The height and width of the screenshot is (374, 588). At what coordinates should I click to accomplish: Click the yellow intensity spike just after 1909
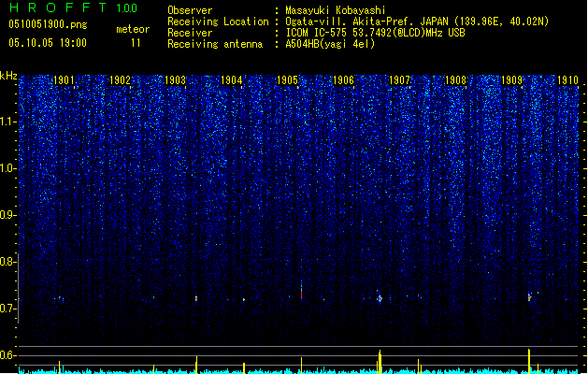[529, 361]
